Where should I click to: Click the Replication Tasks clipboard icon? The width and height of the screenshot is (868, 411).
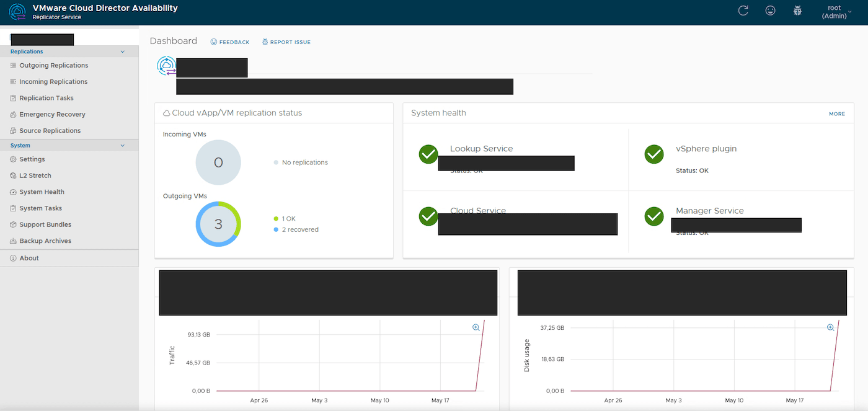coord(14,98)
